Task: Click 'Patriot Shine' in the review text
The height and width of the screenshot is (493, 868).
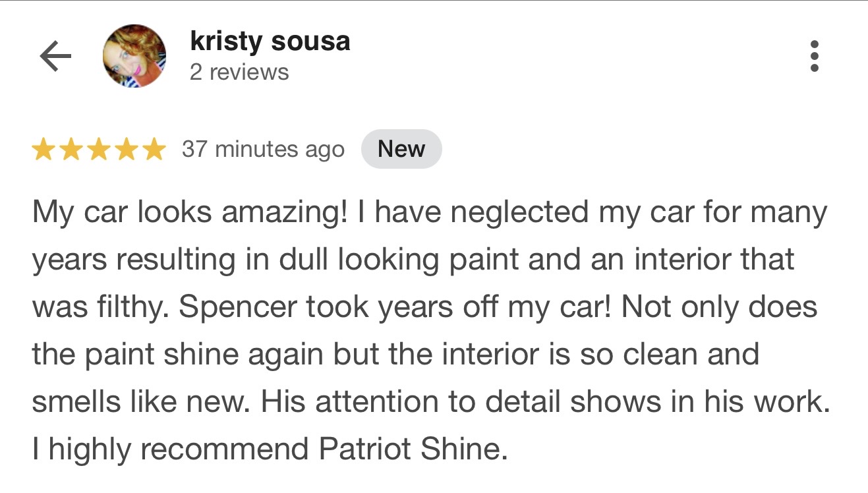Action: coord(413,449)
